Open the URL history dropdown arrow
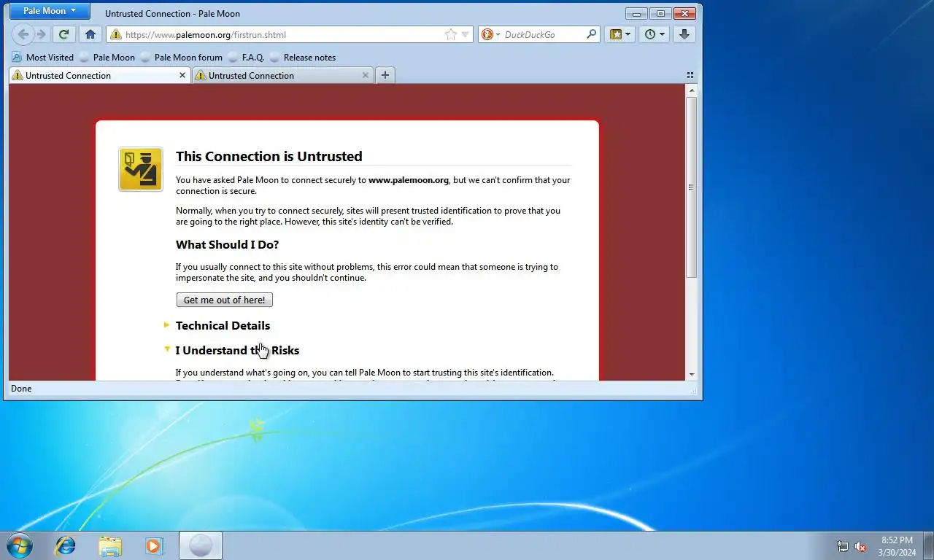Viewport: 934px width, 560px height. pos(466,34)
